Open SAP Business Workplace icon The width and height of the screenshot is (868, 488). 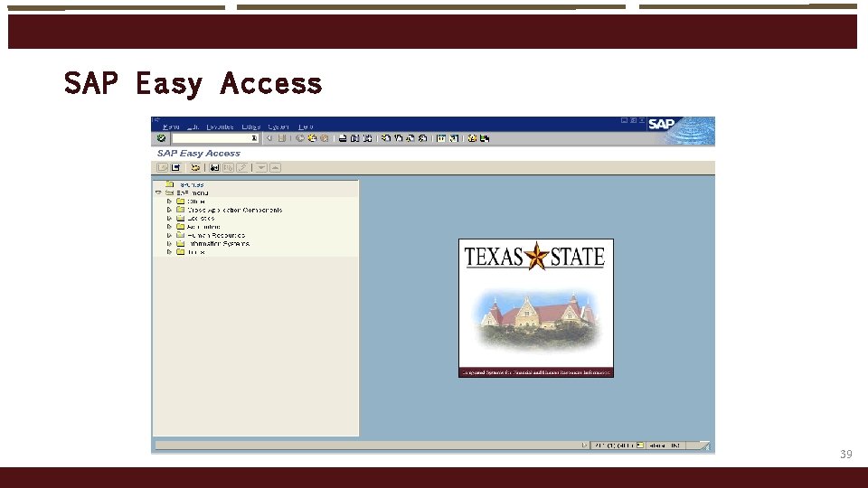point(195,168)
